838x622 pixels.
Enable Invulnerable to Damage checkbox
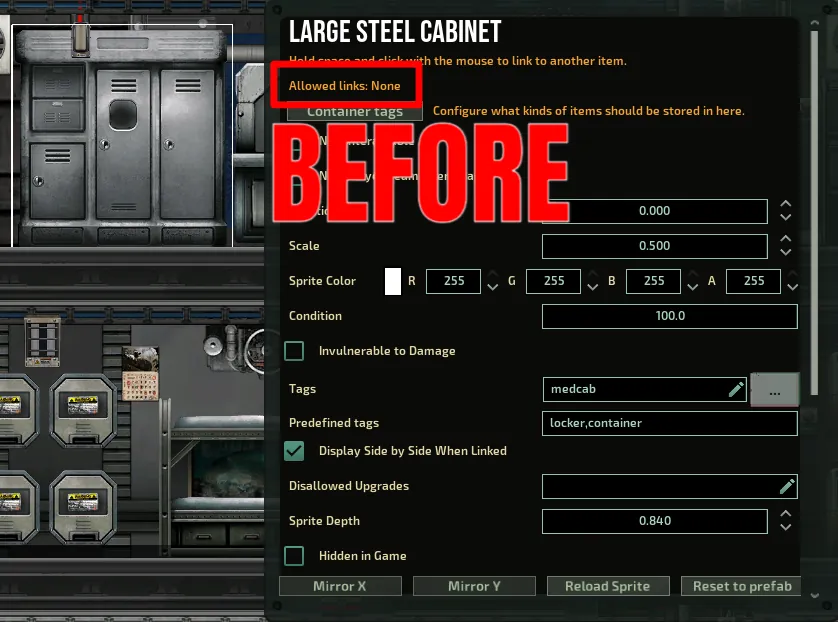[x=294, y=351]
